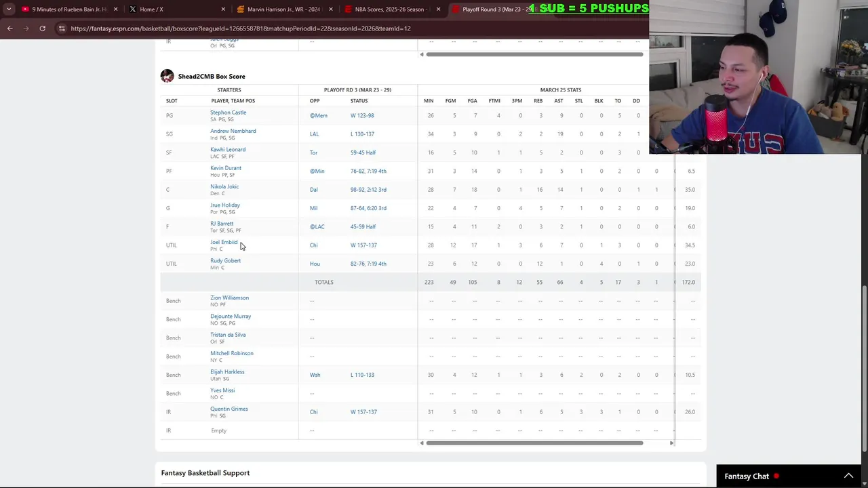
Task: Click the Hou opponent link
Action: 315,264
